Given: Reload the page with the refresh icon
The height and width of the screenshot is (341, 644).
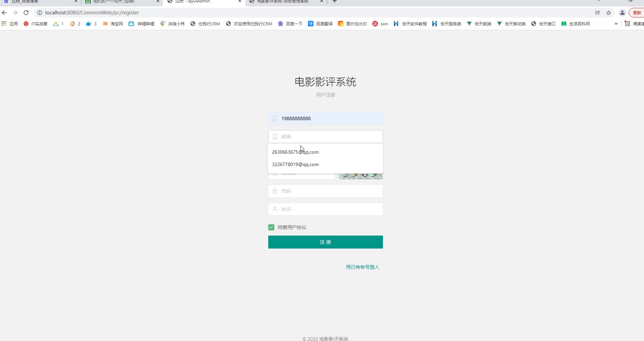Looking at the screenshot, I should (x=26, y=13).
